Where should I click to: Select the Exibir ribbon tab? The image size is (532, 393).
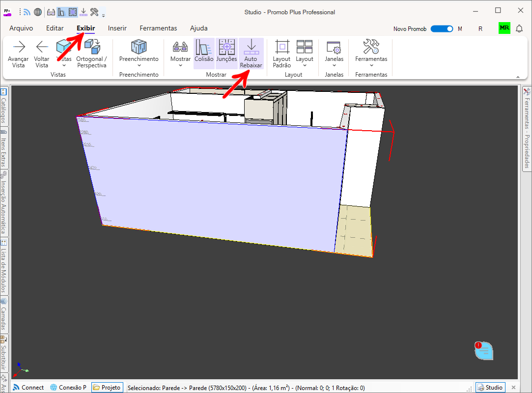point(85,28)
